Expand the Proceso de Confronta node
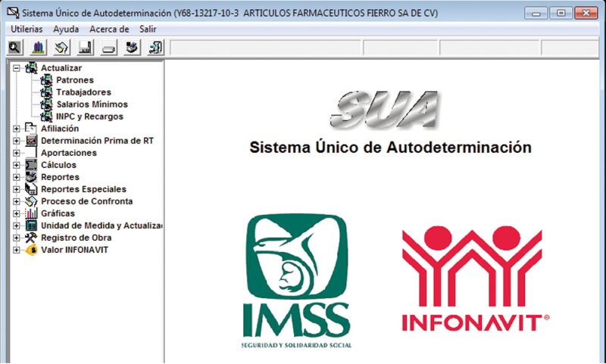The height and width of the screenshot is (364, 606). click(x=16, y=201)
